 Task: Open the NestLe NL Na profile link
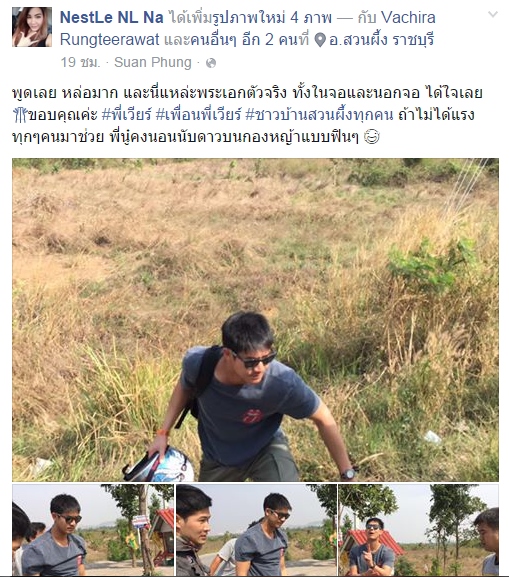point(112,17)
